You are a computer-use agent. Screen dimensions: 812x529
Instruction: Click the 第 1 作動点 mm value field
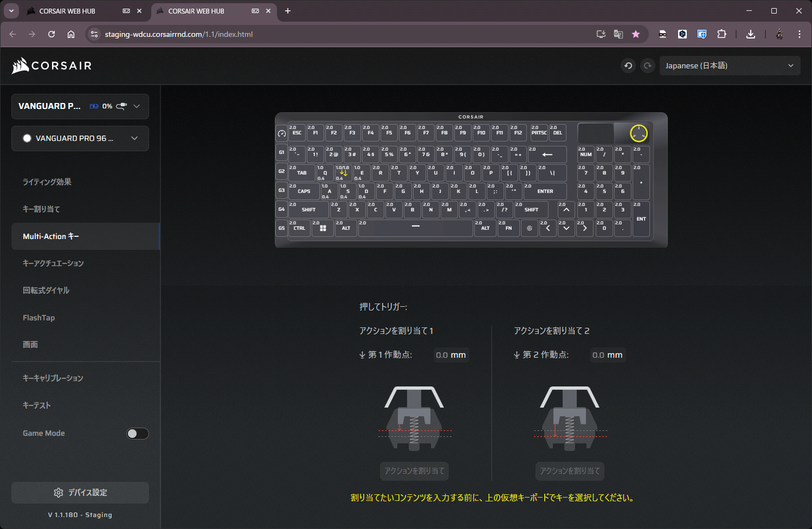point(450,355)
